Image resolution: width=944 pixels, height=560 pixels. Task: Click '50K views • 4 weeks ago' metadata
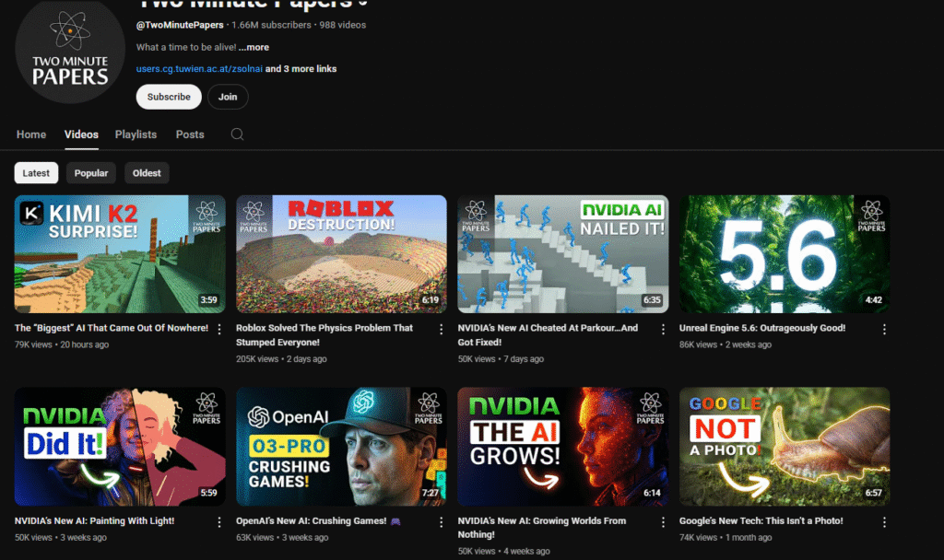pos(503,551)
